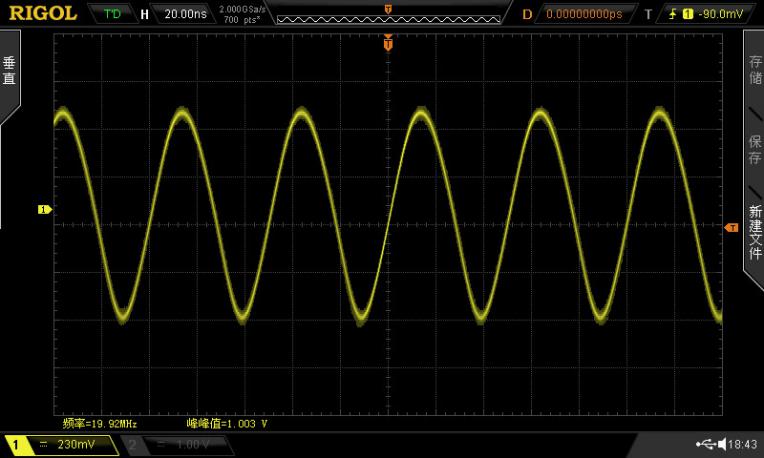Select the -90.0mV trigger level value
The width and height of the screenshot is (764, 458).
coord(721,14)
